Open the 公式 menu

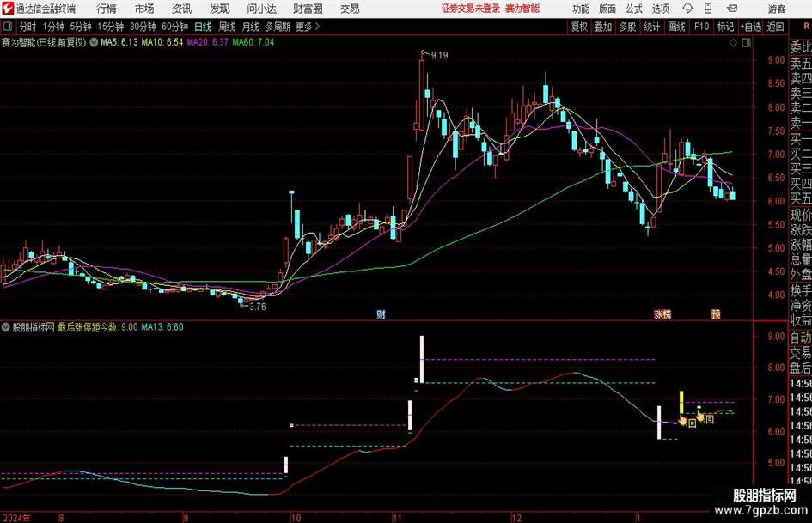634,9
